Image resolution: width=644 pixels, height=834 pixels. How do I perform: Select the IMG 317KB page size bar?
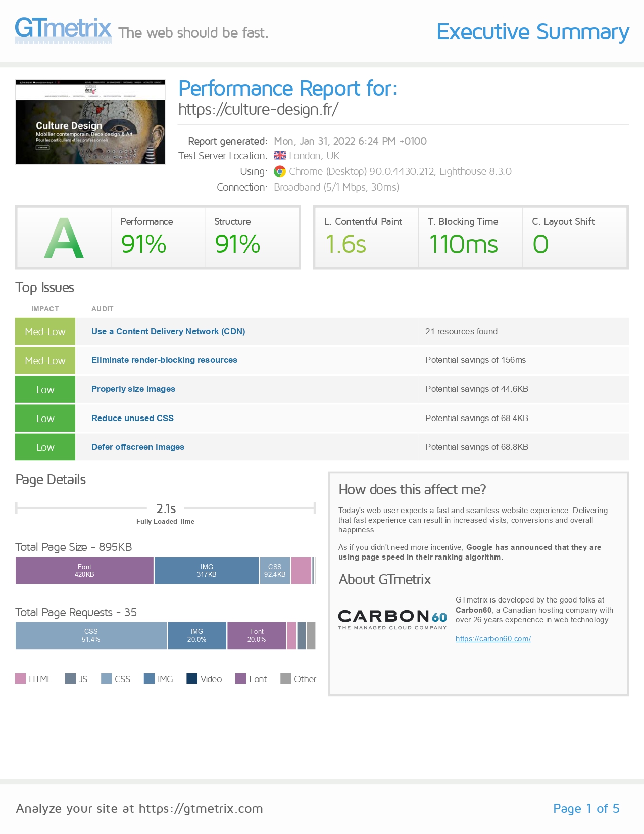point(207,571)
